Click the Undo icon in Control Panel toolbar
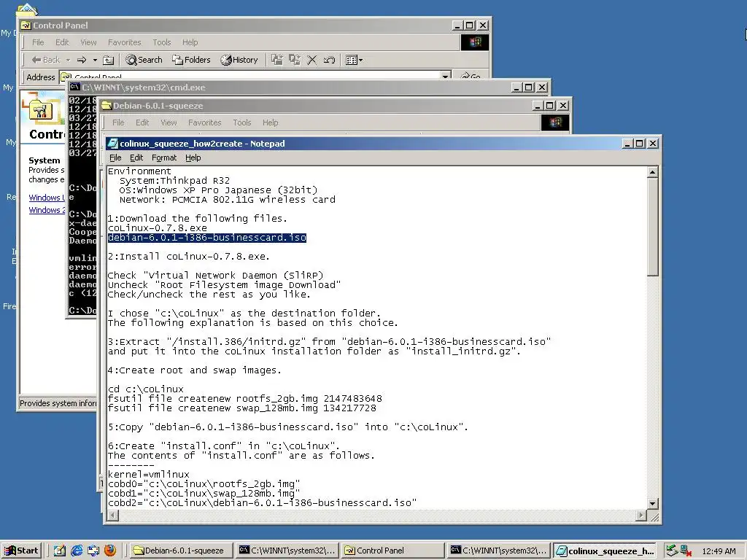Viewport: 747px width, 560px height. pyautogui.click(x=329, y=60)
